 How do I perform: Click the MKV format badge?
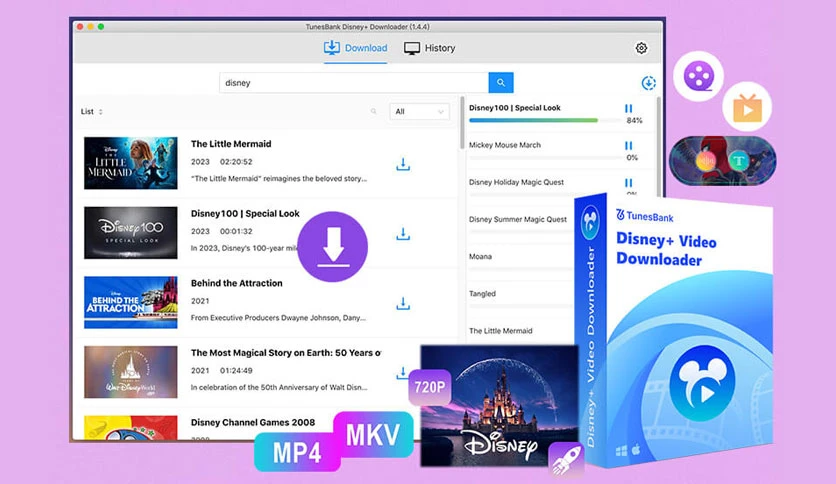click(373, 434)
